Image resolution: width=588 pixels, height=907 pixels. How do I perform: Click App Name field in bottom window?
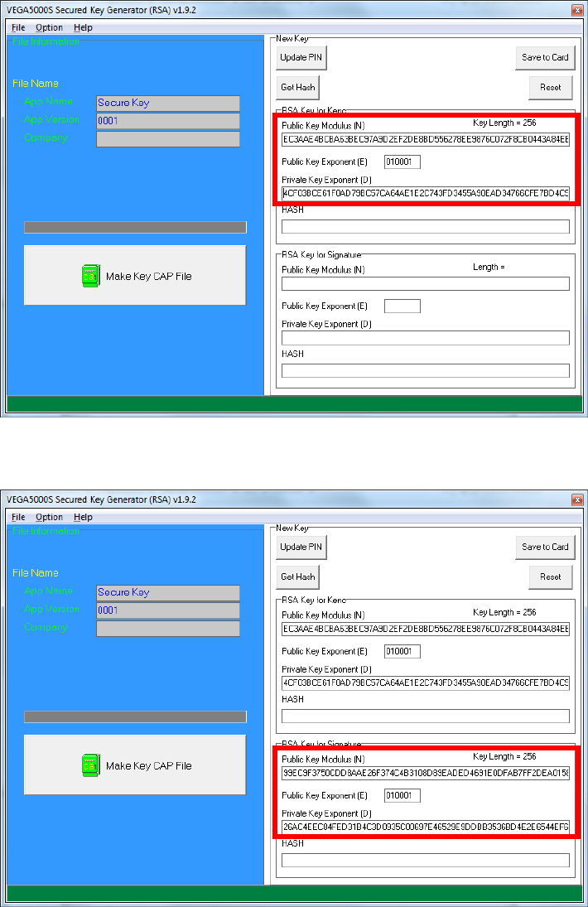pos(168,592)
